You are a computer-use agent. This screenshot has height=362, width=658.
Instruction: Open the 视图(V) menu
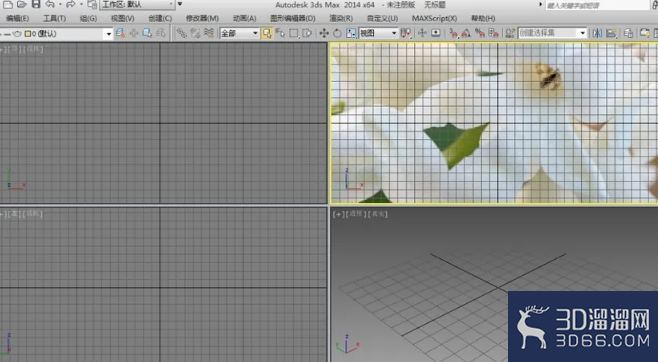pos(123,18)
